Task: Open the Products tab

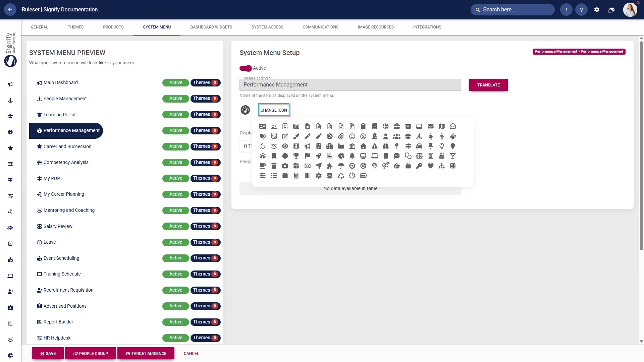Action: 113,27
